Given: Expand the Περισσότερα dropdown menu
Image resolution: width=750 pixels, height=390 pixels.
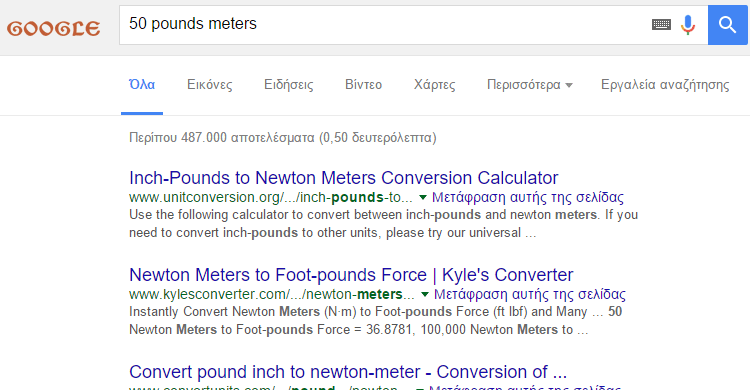Looking at the screenshot, I should pos(529,85).
